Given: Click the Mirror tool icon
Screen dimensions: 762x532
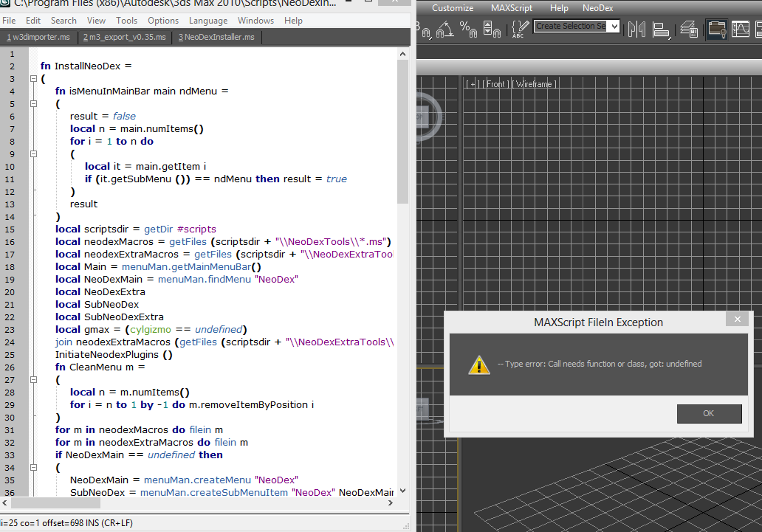Looking at the screenshot, I should click(x=636, y=30).
